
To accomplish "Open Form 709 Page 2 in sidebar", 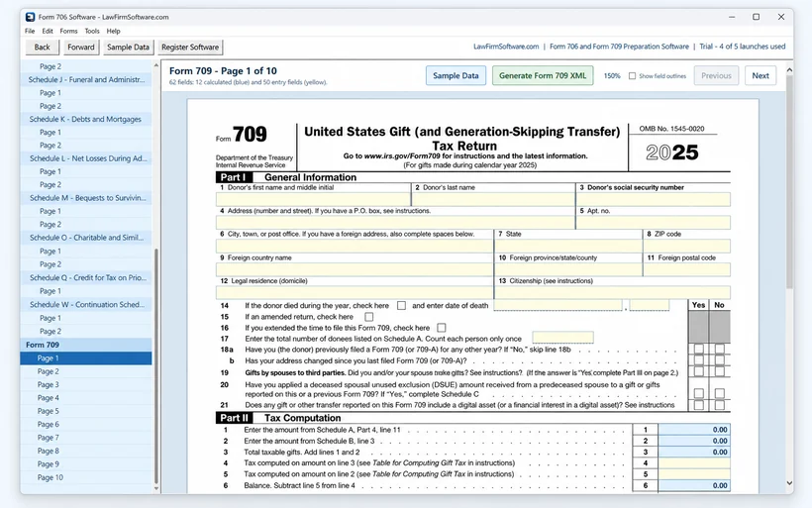I will click(86, 371).
